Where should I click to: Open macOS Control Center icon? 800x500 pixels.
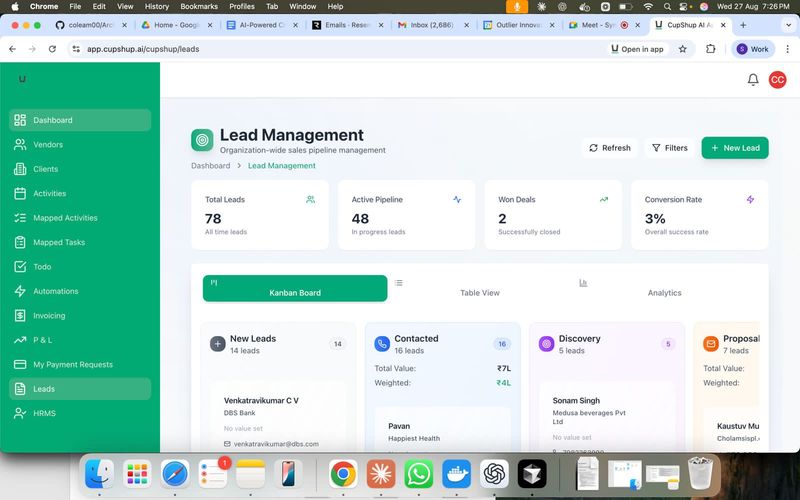(684, 7)
